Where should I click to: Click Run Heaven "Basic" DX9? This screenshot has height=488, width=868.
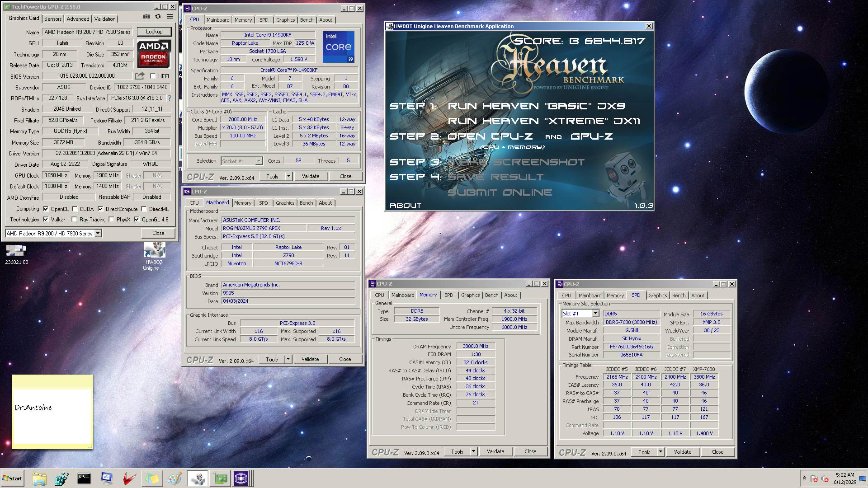point(537,106)
